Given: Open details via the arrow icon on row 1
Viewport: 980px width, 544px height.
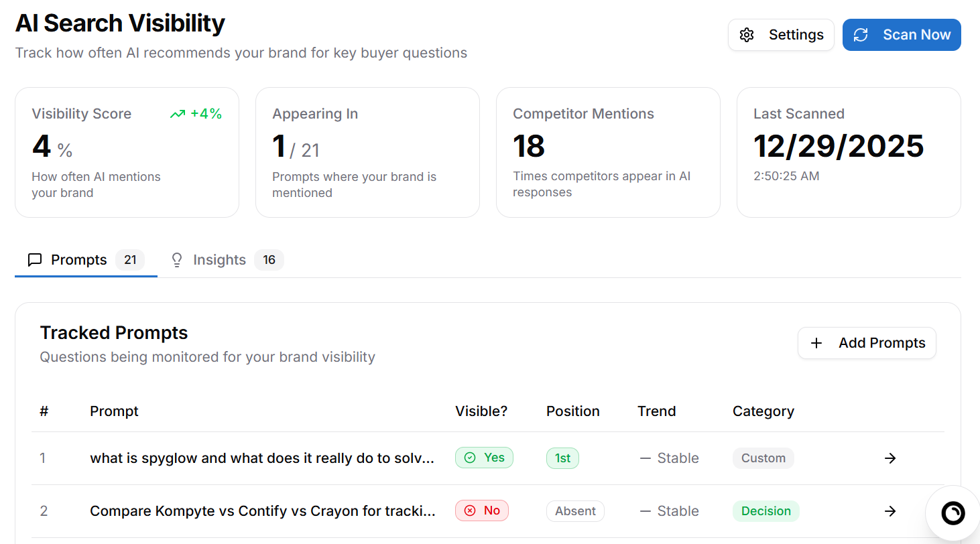Looking at the screenshot, I should click(x=890, y=458).
